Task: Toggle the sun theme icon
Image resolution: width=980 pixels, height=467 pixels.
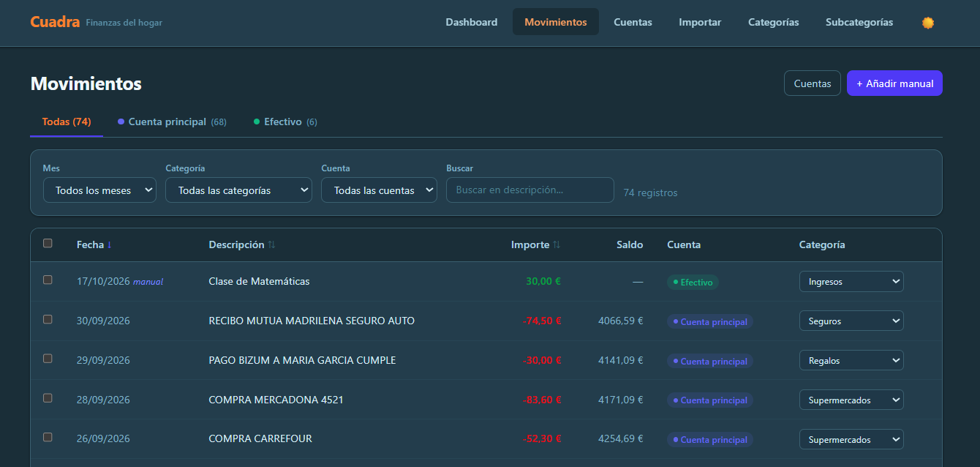Action: coord(928,23)
